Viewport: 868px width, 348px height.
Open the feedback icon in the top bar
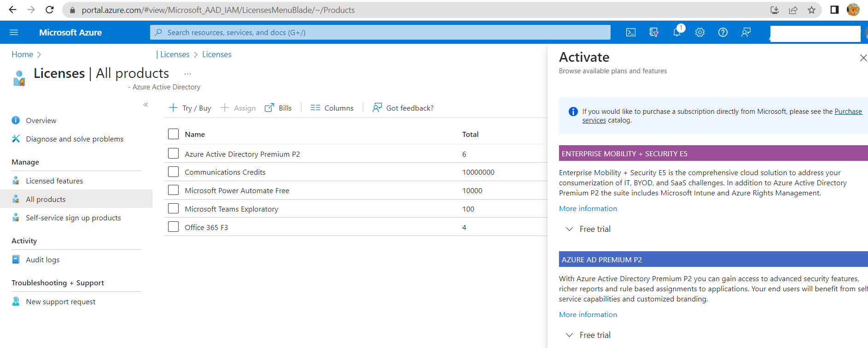click(x=746, y=32)
